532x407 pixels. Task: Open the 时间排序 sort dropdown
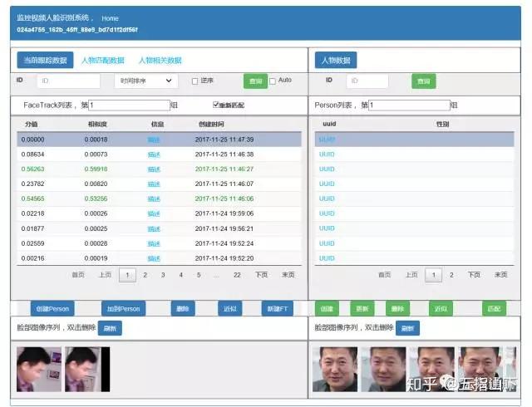tap(146, 81)
